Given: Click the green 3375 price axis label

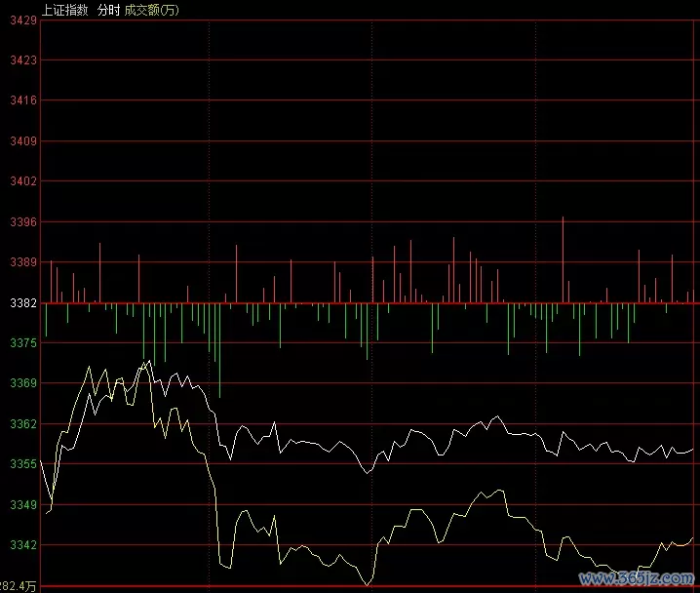Looking at the screenshot, I should click(19, 343).
